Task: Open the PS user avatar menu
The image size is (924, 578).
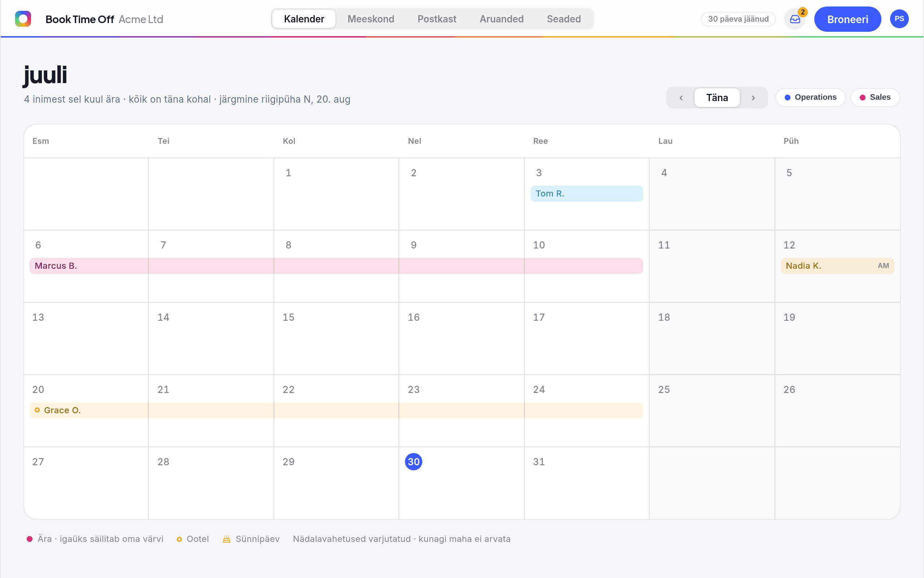Action: [x=899, y=19]
